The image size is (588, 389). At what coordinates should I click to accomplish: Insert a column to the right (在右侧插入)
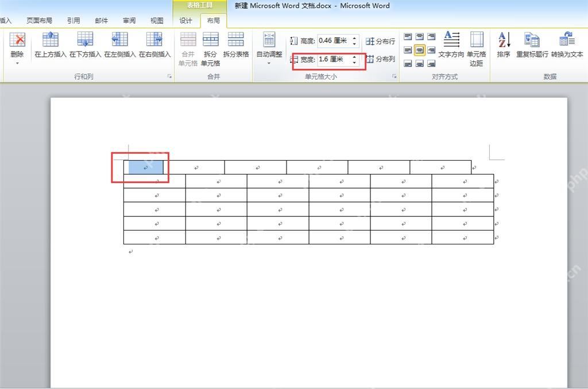154,45
